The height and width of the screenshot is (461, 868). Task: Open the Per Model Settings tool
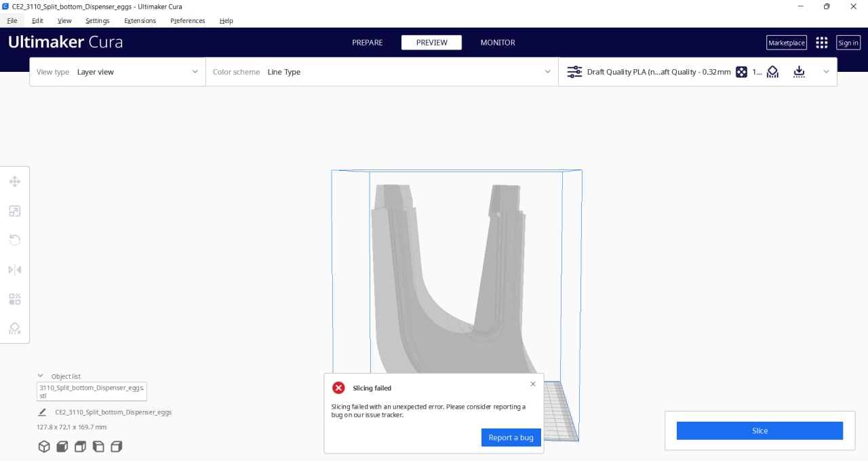point(14,299)
